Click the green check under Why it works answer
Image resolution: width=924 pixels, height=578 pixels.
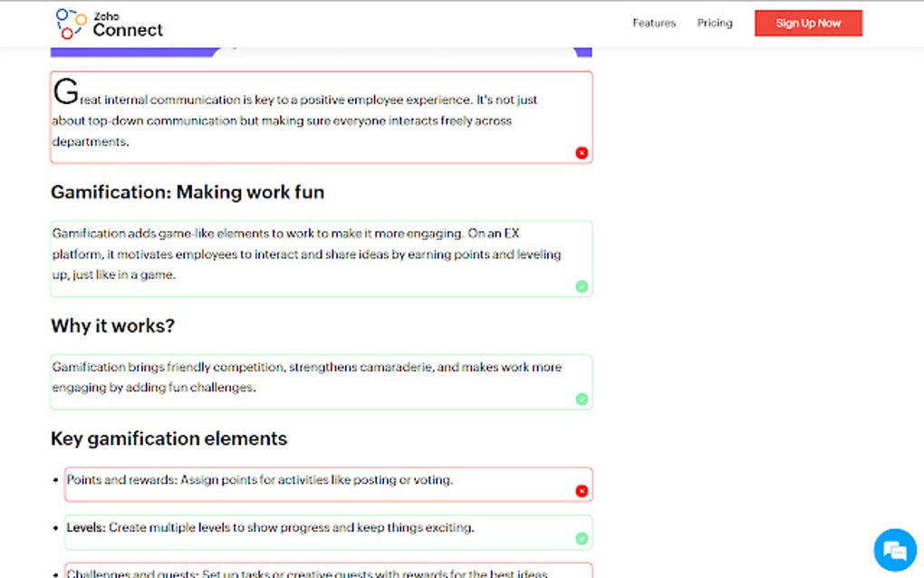[x=582, y=398]
